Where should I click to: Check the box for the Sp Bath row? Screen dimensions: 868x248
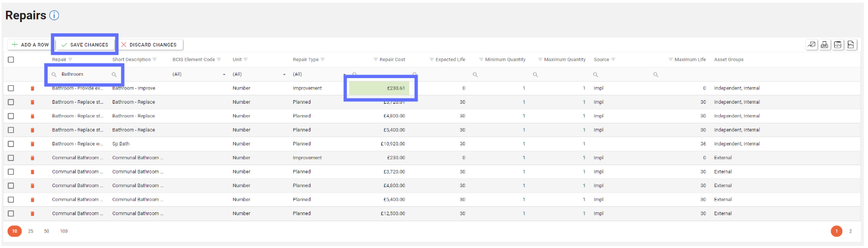click(11, 144)
